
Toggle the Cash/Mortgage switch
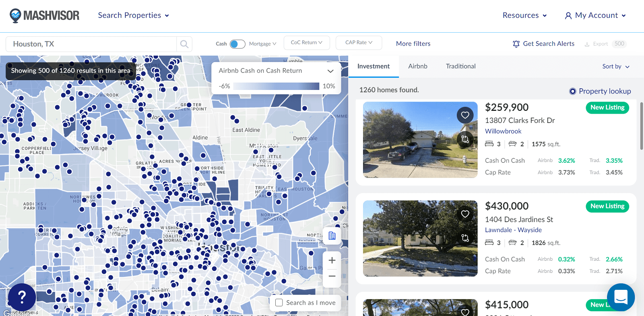pyautogui.click(x=237, y=44)
